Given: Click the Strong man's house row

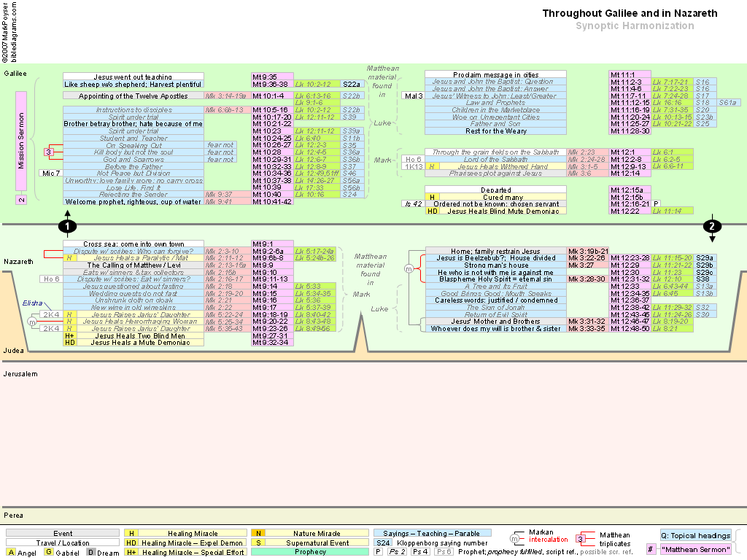Looking at the screenshot, I should [x=495, y=265].
